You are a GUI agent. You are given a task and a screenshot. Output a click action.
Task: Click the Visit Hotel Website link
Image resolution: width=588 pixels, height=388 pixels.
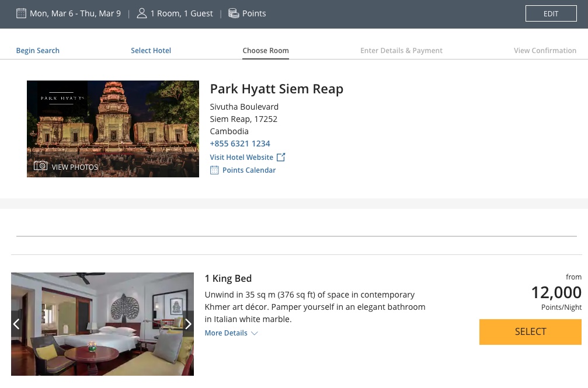(x=241, y=157)
